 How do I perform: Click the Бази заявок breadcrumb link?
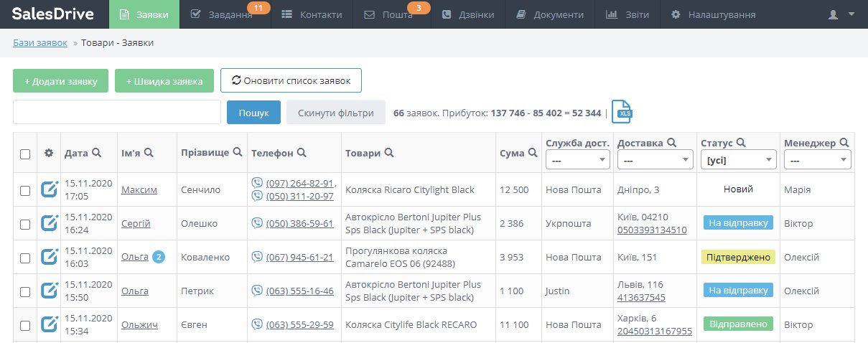tap(40, 43)
